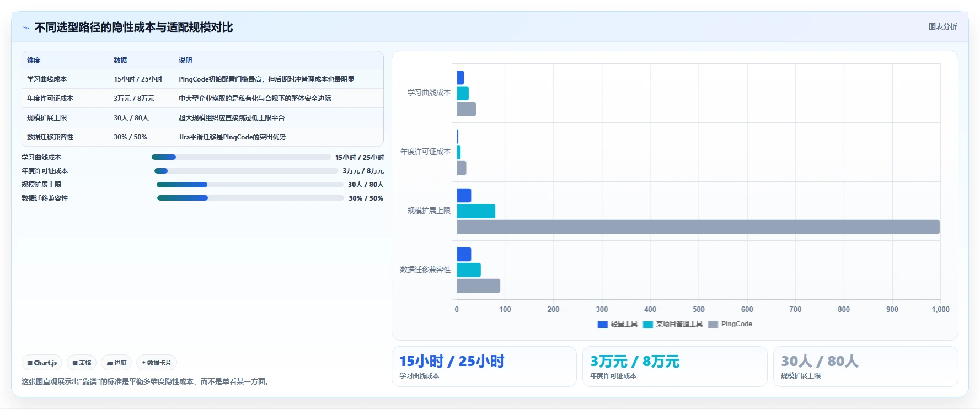Toggle 轻量工具 legend entry in chart
This screenshot has height=409, width=980.
[618, 324]
